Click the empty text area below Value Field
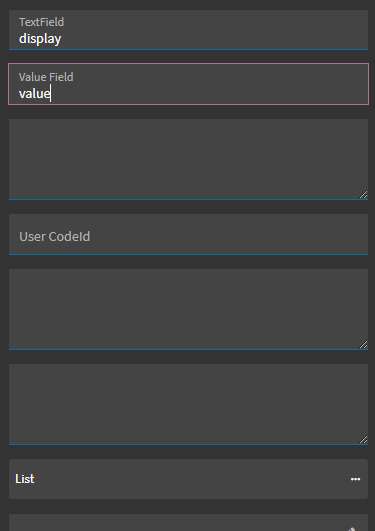The width and height of the screenshot is (375, 531). click(188, 159)
